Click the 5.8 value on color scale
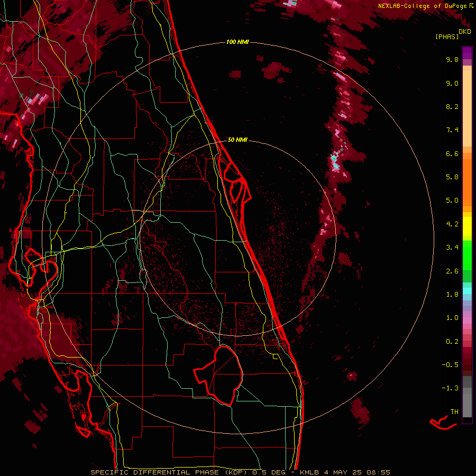 point(452,177)
